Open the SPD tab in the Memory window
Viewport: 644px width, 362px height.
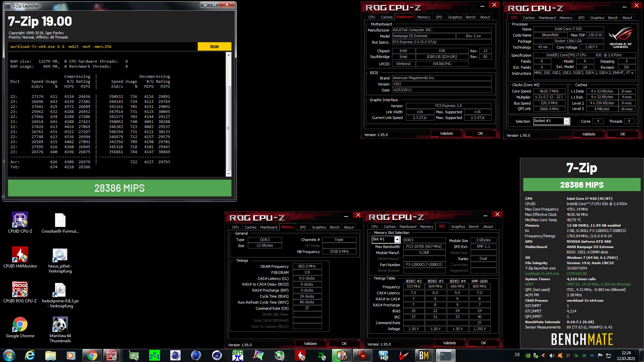(303, 227)
